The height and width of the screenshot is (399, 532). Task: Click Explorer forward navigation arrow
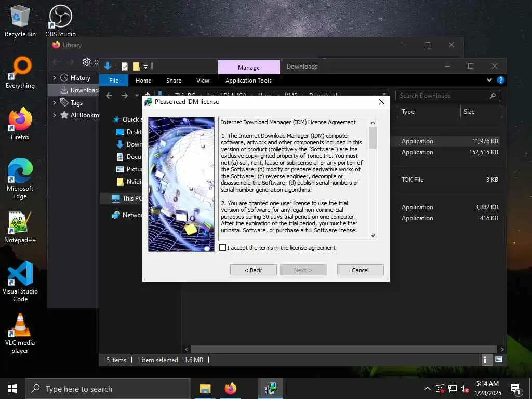[x=125, y=96]
